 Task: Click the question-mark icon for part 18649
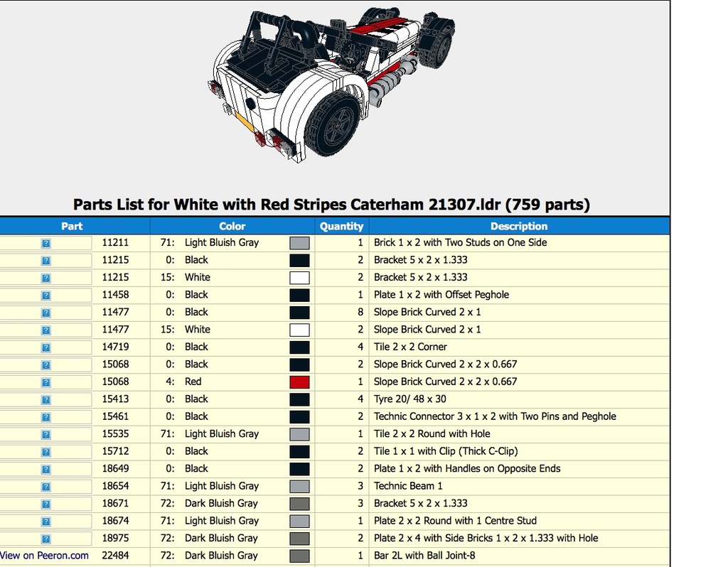tap(46, 470)
